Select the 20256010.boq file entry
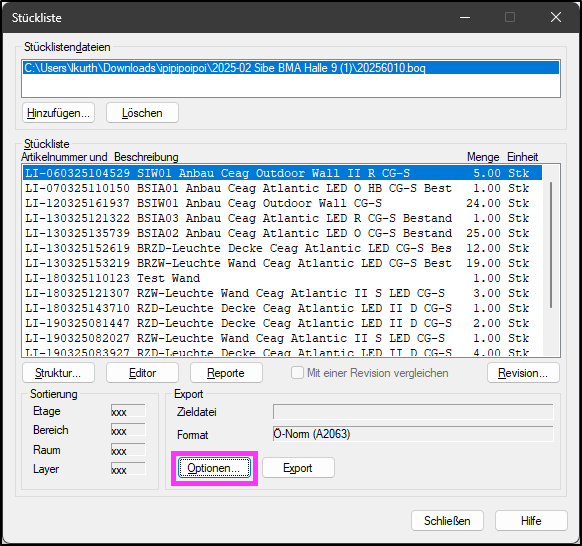The image size is (582, 546). (x=291, y=68)
